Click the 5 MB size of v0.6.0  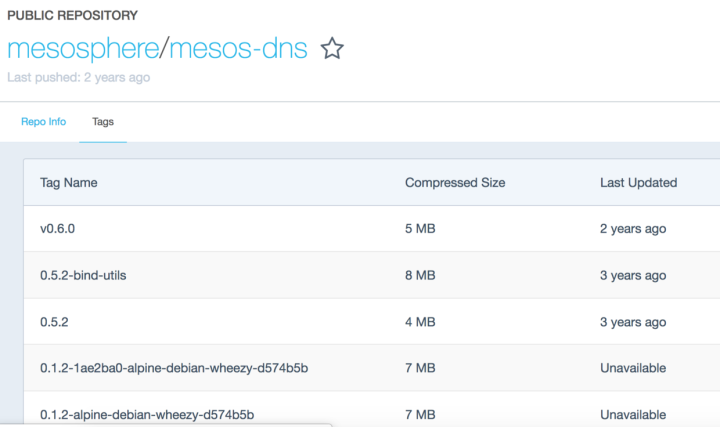click(420, 229)
